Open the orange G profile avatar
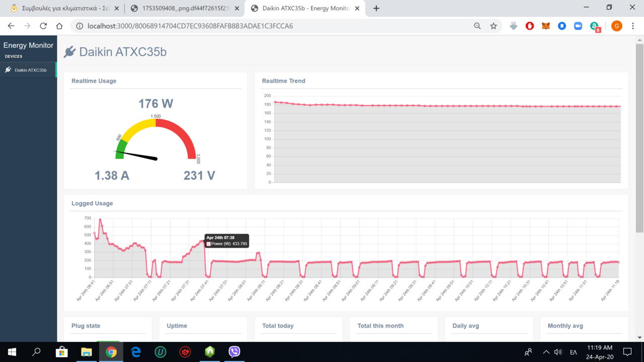Image resolution: width=644 pixels, height=362 pixels. coord(616,26)
